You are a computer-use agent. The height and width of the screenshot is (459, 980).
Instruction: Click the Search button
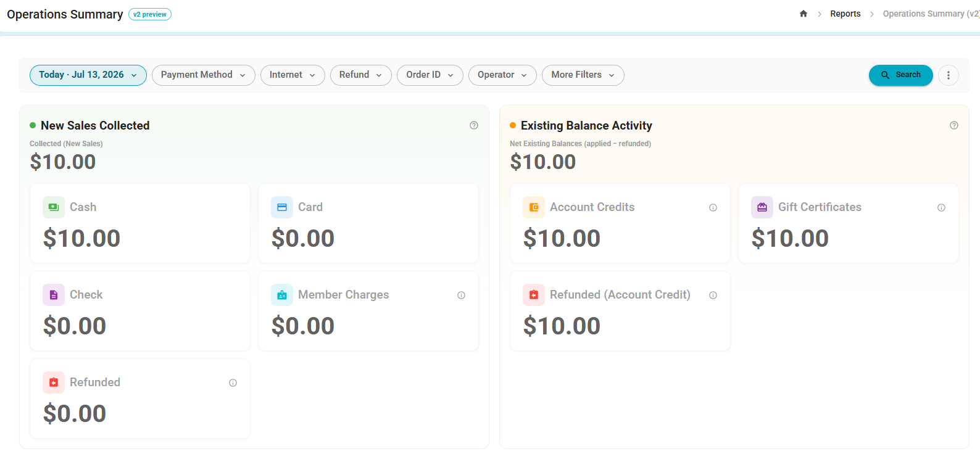[x=901, y=75]
